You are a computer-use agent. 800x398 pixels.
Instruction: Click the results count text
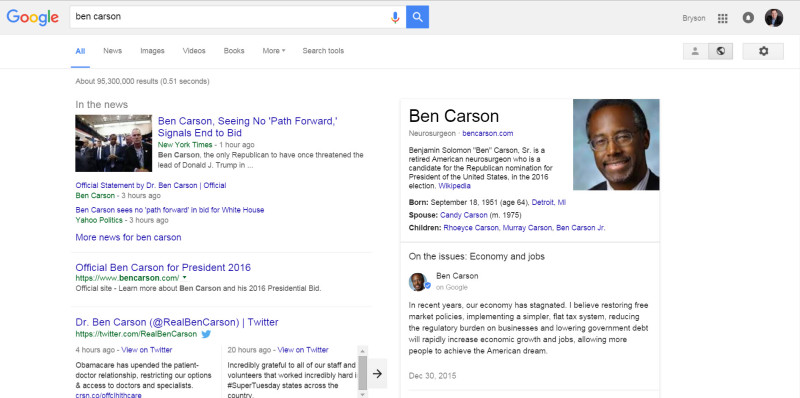point(142,81)
